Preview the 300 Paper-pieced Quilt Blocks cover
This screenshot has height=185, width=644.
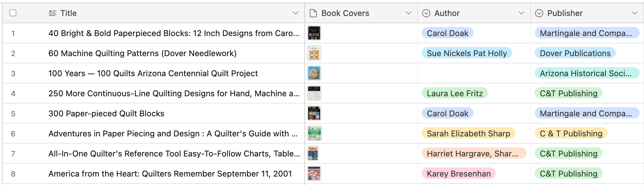click(x=314, y=113)
